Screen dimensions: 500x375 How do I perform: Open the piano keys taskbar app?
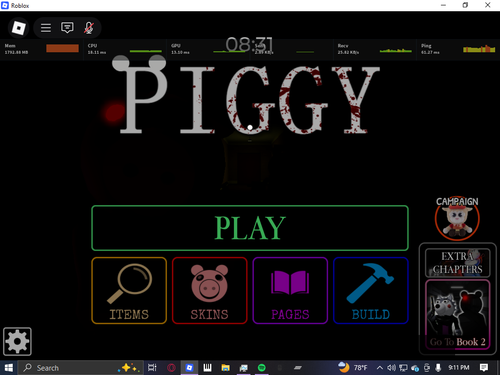coord(207,368)
